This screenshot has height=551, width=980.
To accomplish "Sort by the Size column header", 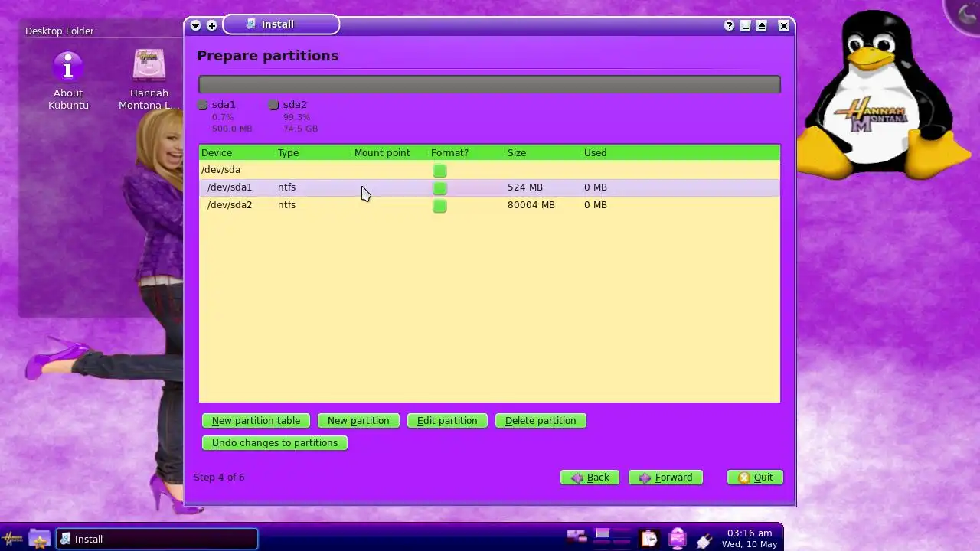I will (543, 153).
